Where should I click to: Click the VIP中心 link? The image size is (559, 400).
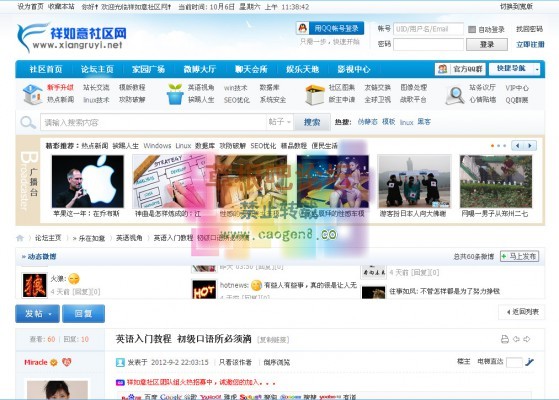point(517,88)
